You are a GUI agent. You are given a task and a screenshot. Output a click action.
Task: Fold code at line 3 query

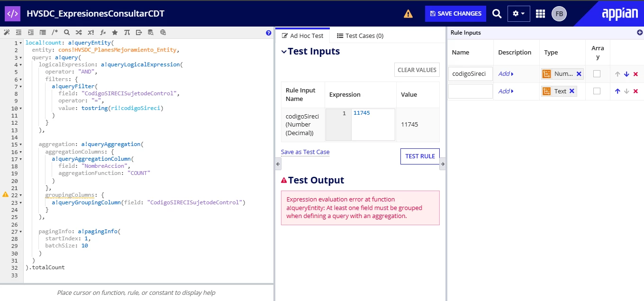coord(21,58)
